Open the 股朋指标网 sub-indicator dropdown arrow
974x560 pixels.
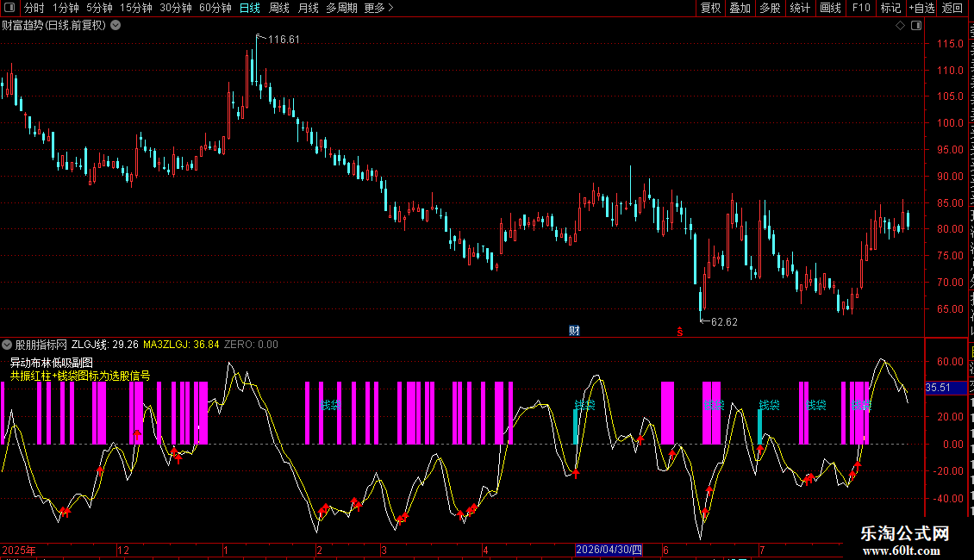coord(7,345)
